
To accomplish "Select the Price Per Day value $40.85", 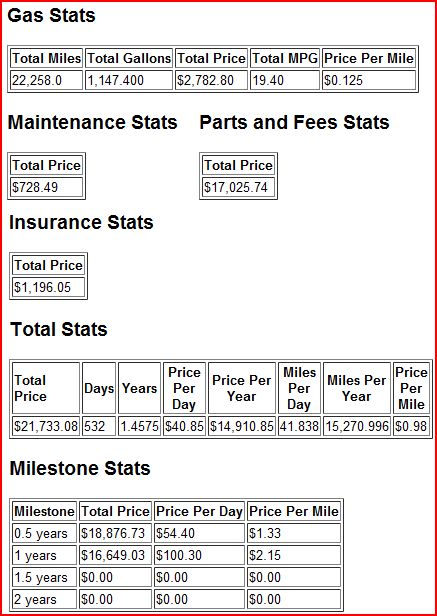I will (184, 426).
